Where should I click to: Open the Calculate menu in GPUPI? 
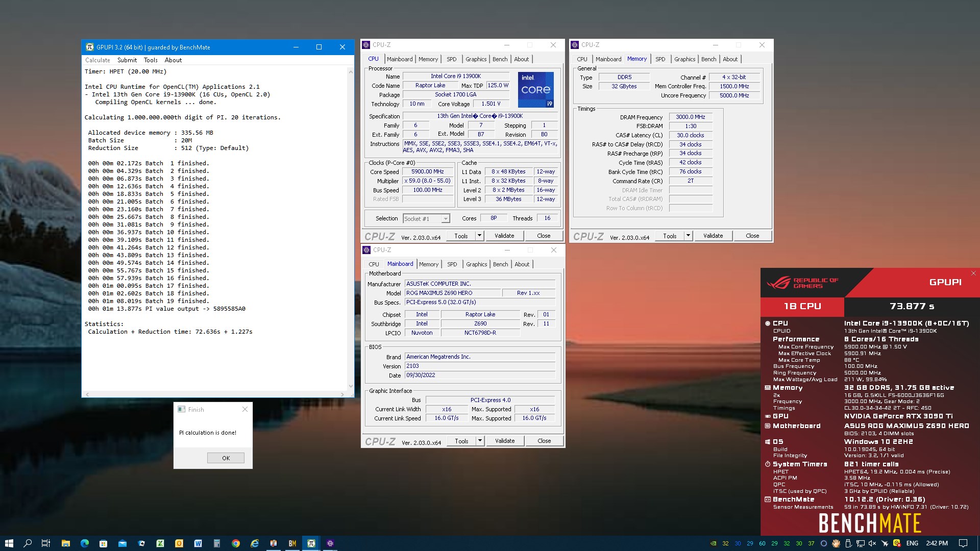pos(97,60)
